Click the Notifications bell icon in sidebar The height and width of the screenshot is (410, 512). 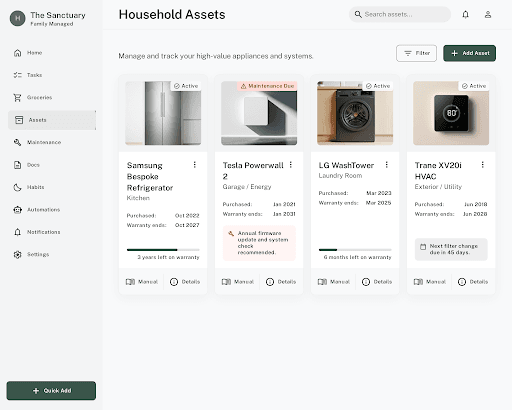(x=18, y=232)
